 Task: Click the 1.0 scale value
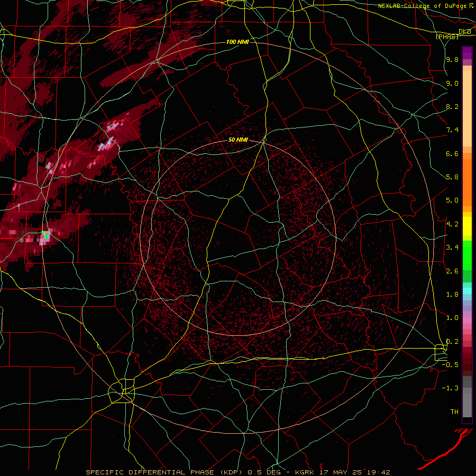coord(452,318)
